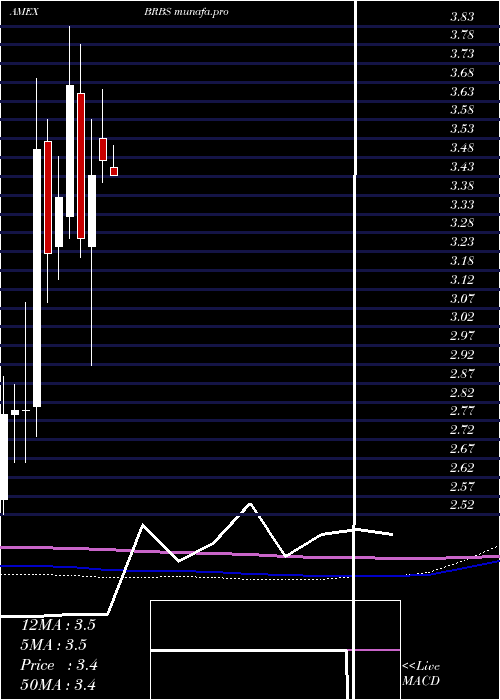The image size is (500, 700).
Task: Click the 2.92 price axis label
Action: click(x=462, y=354)
